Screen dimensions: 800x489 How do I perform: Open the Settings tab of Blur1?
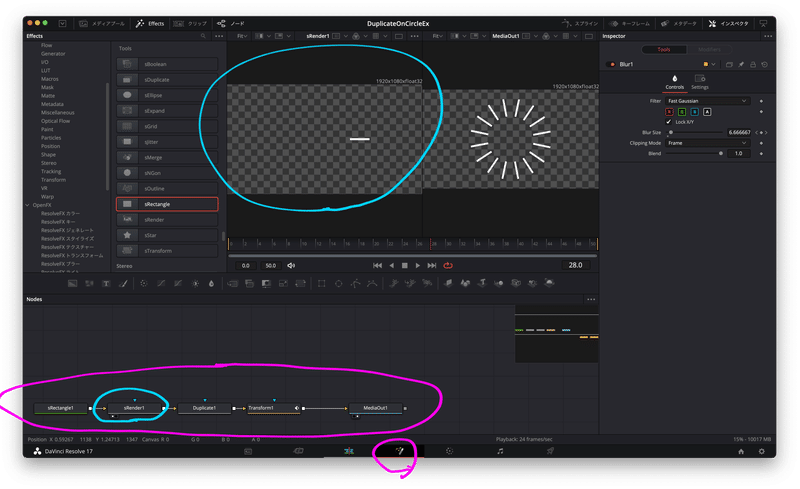700,82
